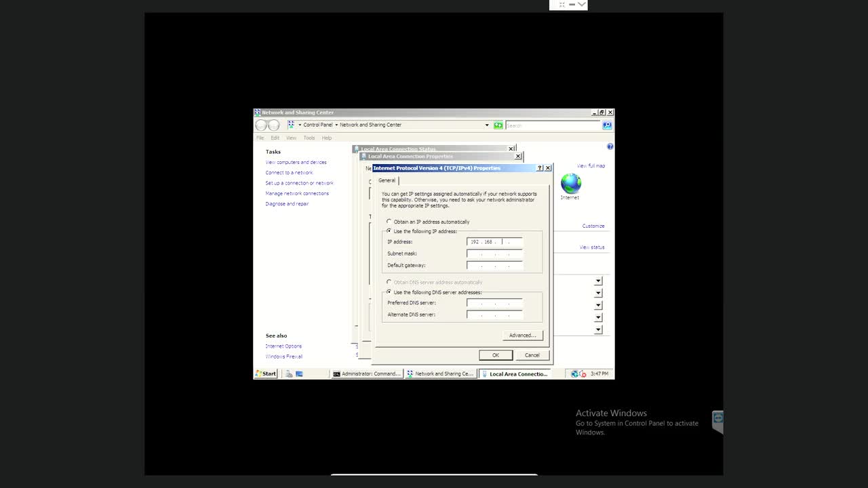Open the Start menu
This screenshot has height=488, width=868.
click(x=266, y=373)
